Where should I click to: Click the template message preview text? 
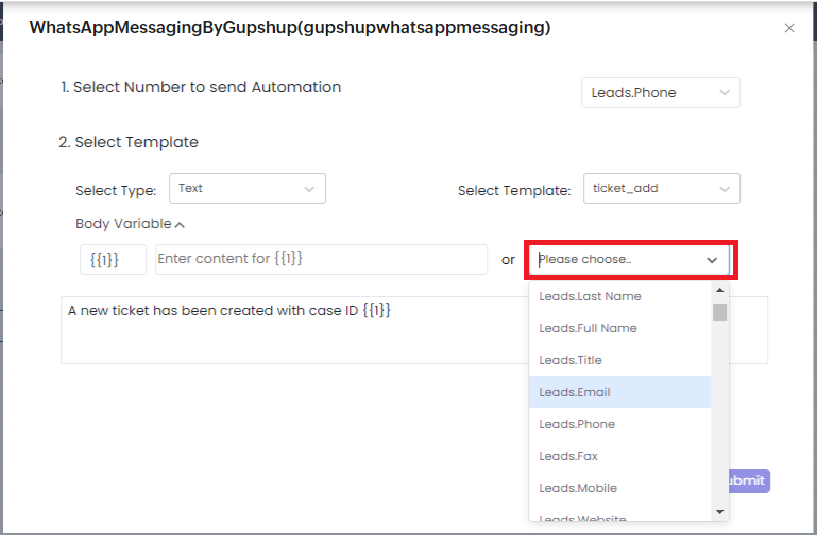tap(229, 310)
